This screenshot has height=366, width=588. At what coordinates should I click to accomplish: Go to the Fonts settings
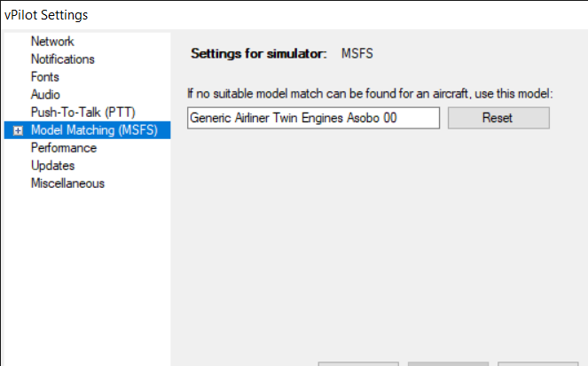point(45,77)
